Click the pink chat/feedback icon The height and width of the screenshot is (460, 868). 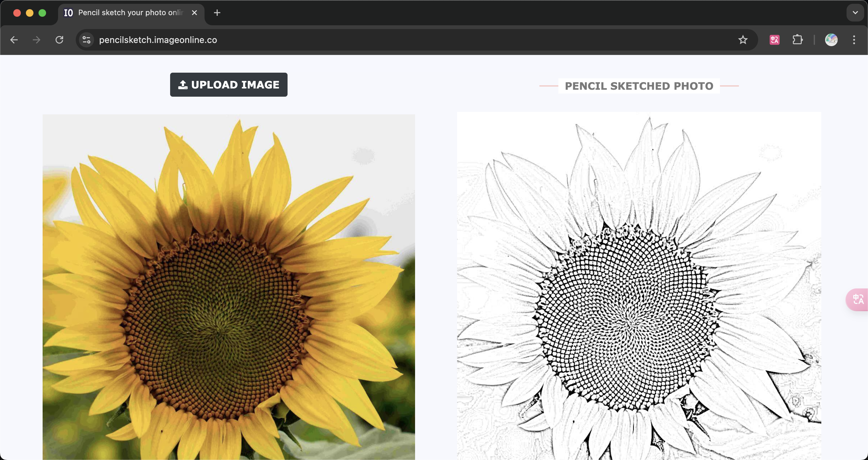pyautogui.click(x=857, y=299)
